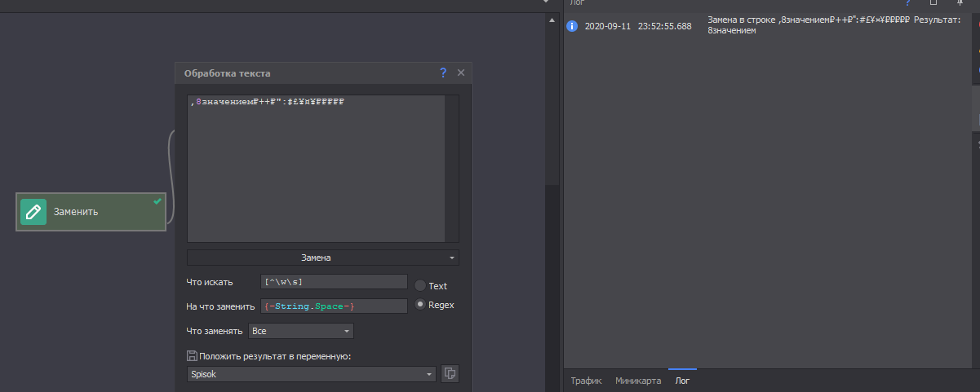The width and height of the screenshot is (980, 392).
Task: Click the help icon in the Лог panel header
Action: click(908, 2)
